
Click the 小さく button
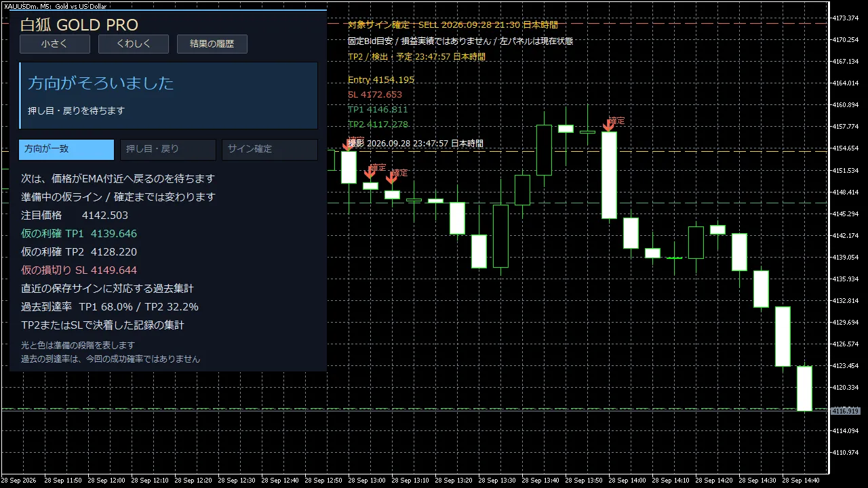pos(55,44)
